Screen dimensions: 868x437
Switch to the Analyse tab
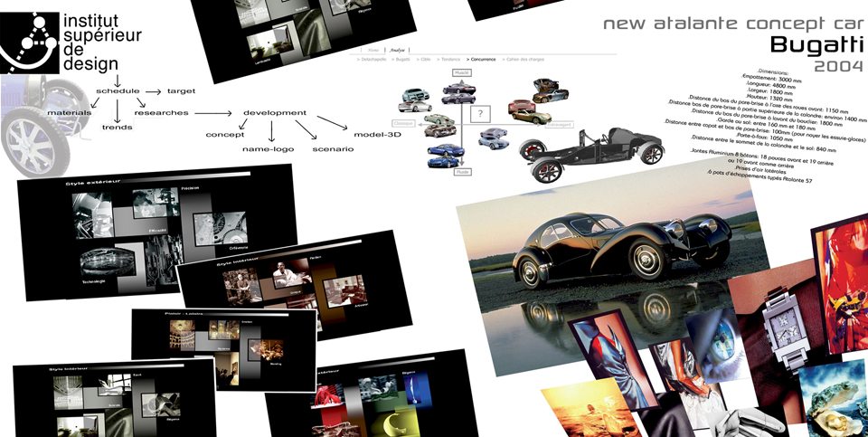397,50
